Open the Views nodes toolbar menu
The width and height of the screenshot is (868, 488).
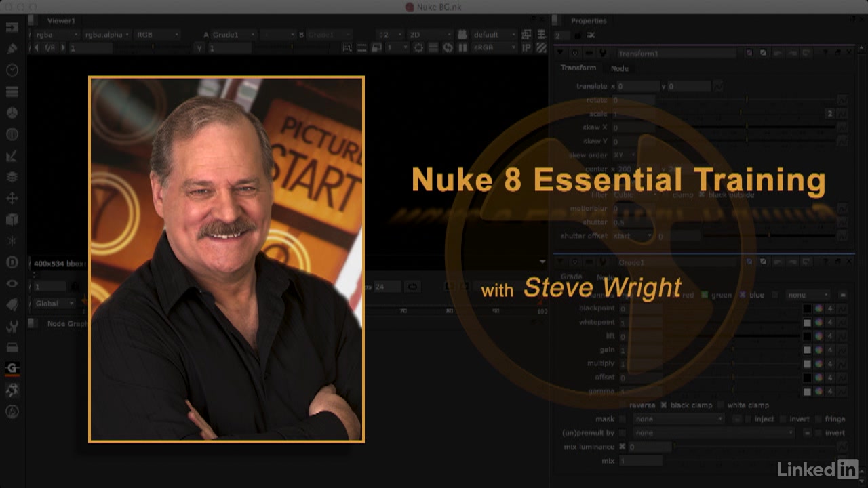[x=12, y=284]
